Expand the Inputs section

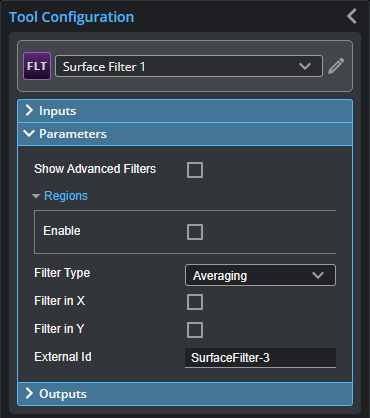coord(185,111)
